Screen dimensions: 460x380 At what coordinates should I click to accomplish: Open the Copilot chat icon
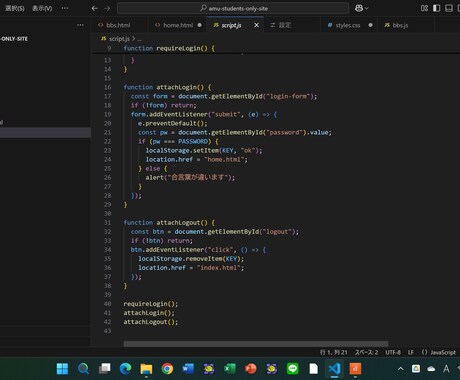[359, 8]
